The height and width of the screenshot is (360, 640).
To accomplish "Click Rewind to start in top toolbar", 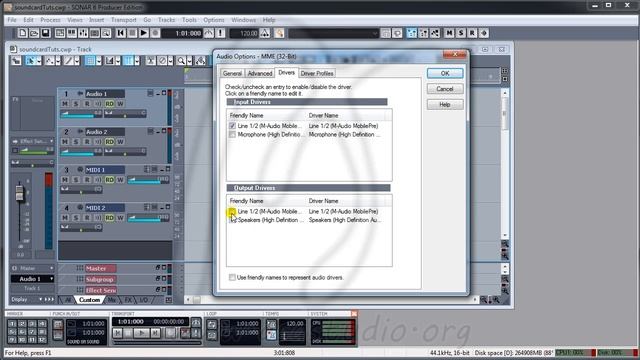I will [x=121, y=33].
